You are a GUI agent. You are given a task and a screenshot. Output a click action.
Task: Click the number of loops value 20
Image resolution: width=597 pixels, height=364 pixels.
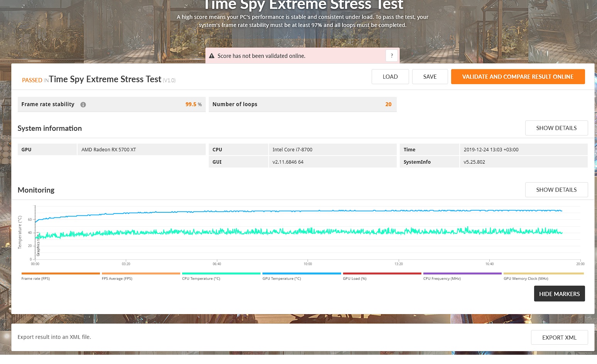click(388, 104)
